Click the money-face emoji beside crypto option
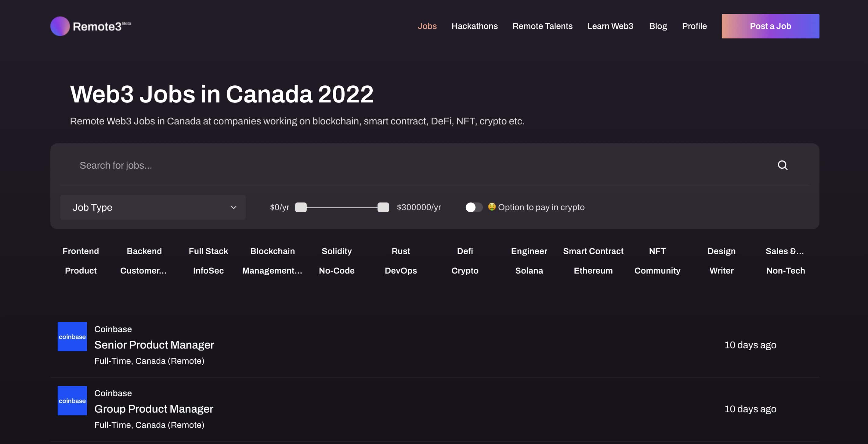The image size is (868, 444). 492,207
